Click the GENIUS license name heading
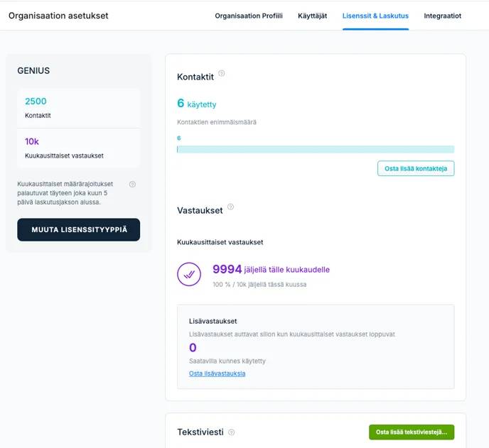The image size is (489, 448). [x=33, y=71]
